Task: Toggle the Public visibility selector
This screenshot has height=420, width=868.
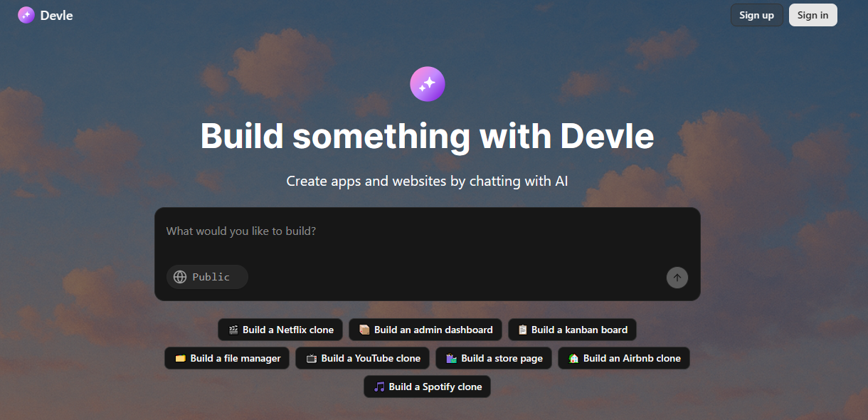Action: coord(207,277)
